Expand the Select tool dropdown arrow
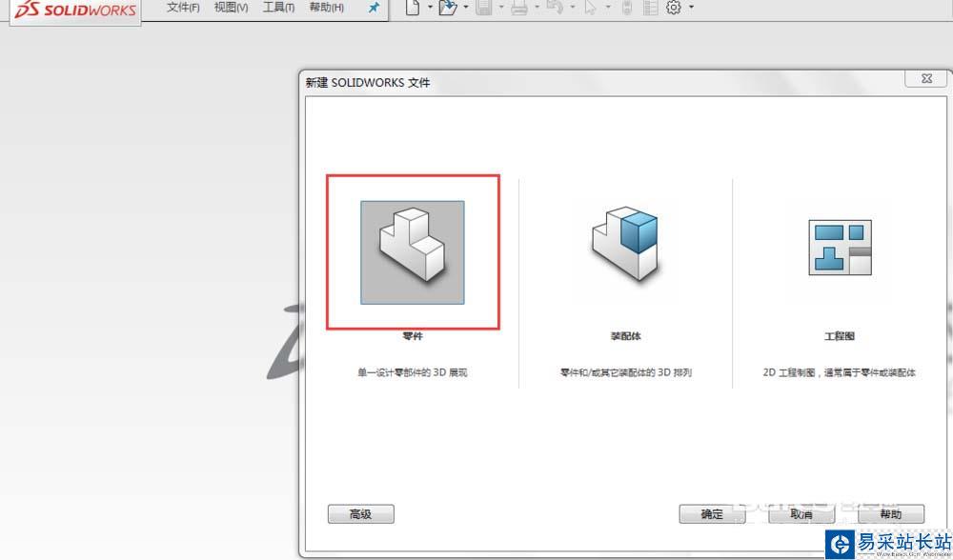Screen dimensions: 953x560 coord(607,8)
